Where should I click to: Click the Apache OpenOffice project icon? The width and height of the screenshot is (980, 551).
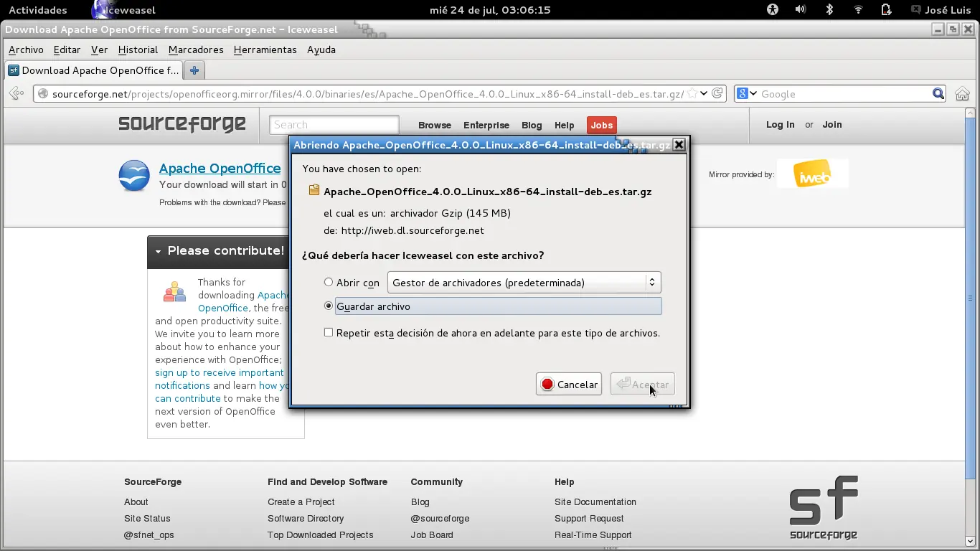coord(134,176)
